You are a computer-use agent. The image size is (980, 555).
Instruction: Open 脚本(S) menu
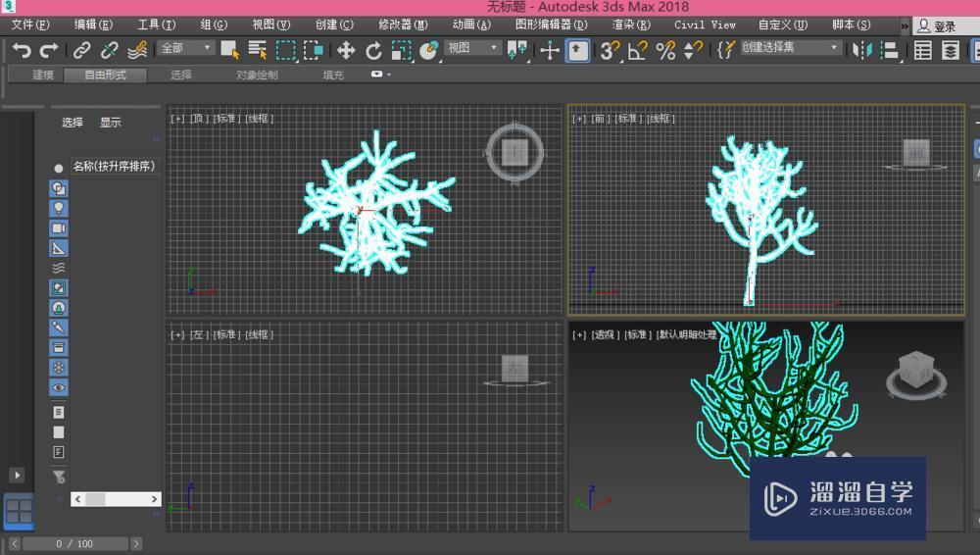[852, 25]
